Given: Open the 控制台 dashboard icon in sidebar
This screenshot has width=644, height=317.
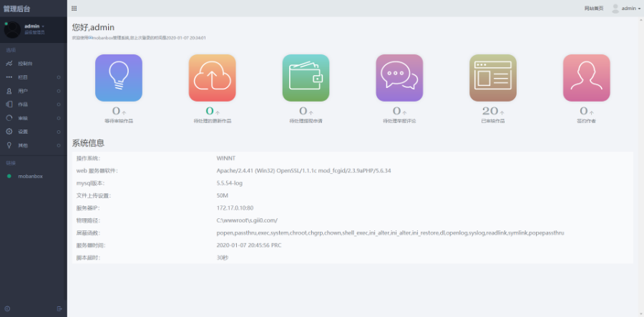Looking at the screenshot, I should point(9,64).
